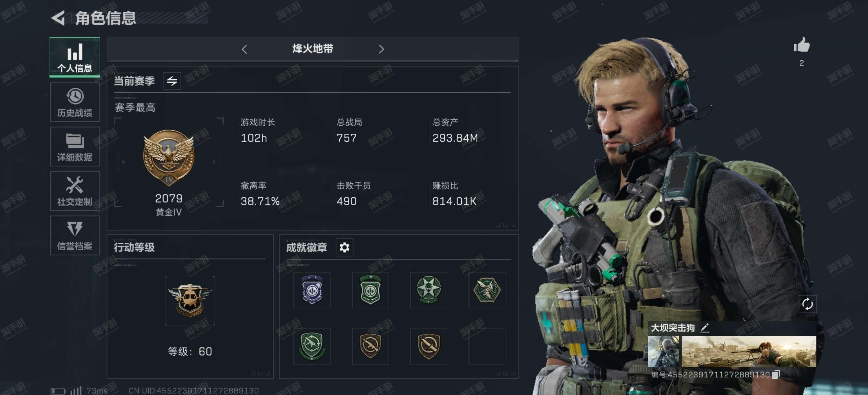Switch to next mode with right chevron
Image resolution: width=868 pixels, height=395 pixels.
pos(381,50)
